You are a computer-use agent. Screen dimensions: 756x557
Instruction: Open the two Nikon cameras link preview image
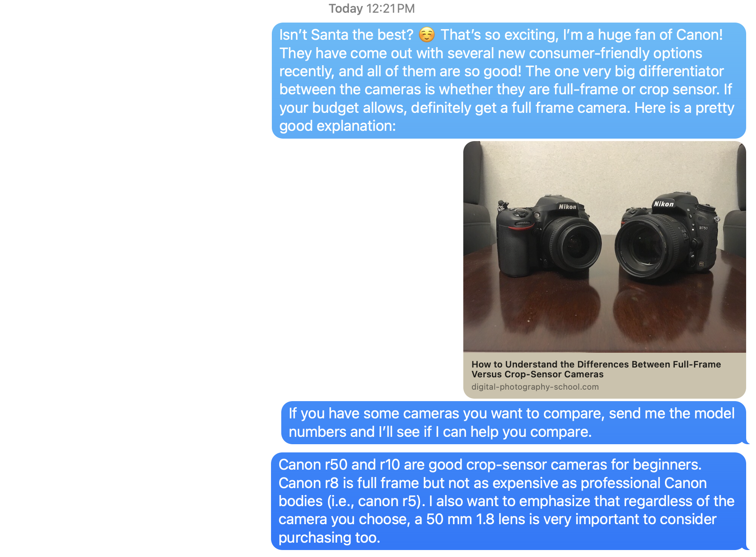[x=604, y=247]
